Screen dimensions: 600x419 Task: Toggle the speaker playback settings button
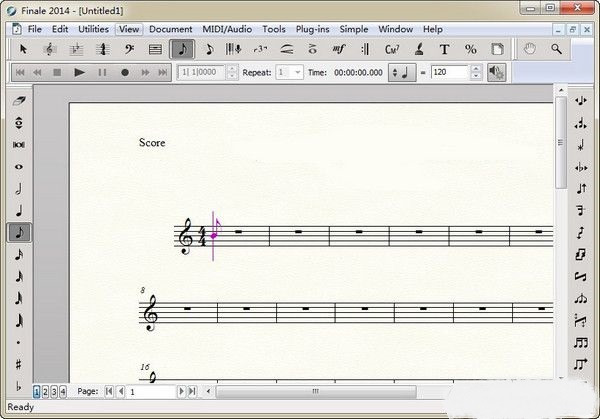pyautogui.click(x=497, y=72)
